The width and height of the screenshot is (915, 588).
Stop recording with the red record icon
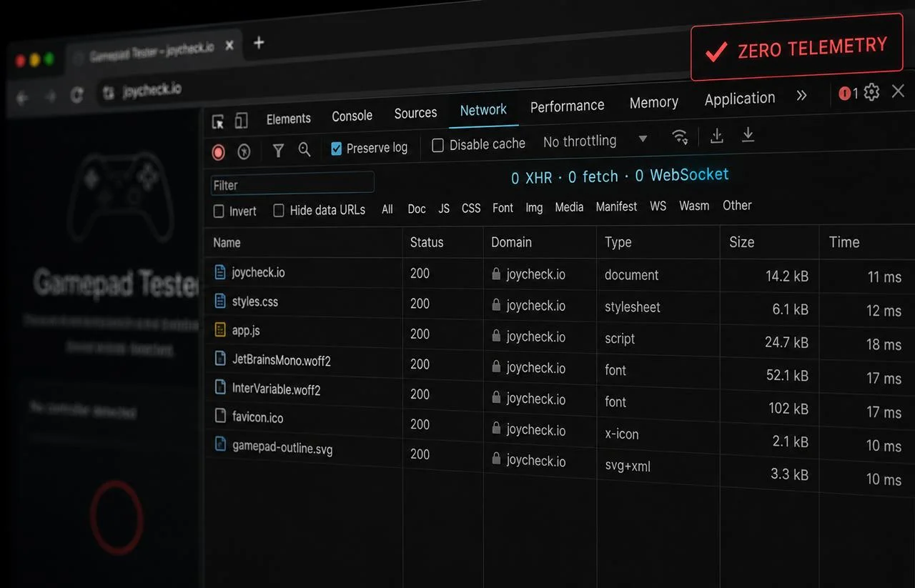(219, 152)
